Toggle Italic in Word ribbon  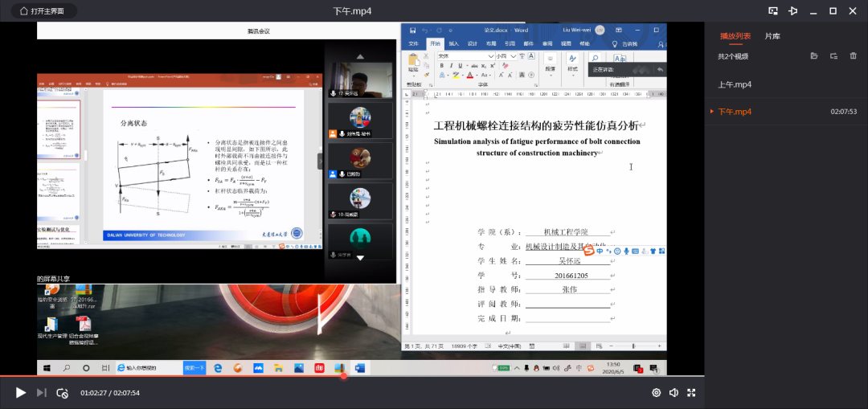451,66
